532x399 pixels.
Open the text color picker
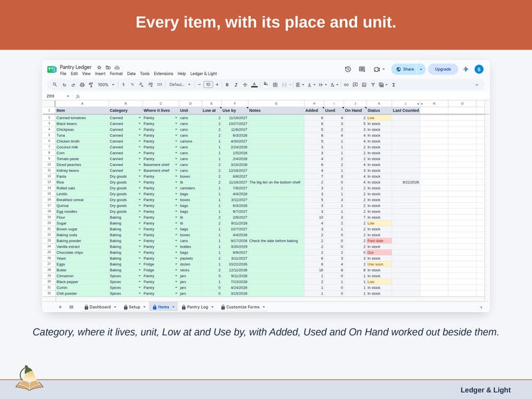point(254,85)
